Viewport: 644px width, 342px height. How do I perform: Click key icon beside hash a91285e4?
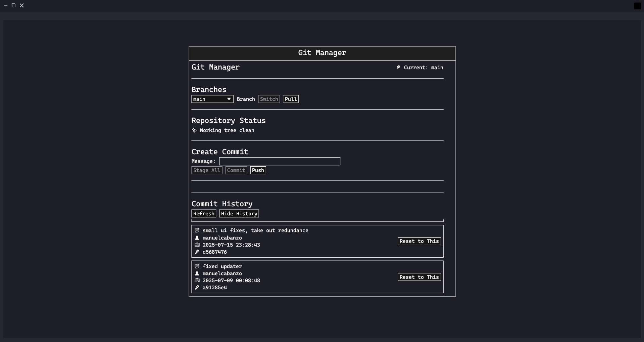pos(197,288)
